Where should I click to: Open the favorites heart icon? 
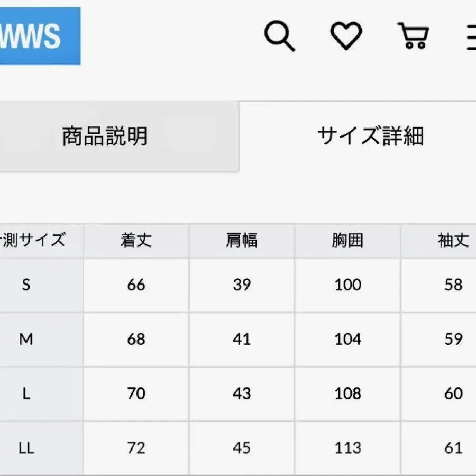(x=346, y=36)
